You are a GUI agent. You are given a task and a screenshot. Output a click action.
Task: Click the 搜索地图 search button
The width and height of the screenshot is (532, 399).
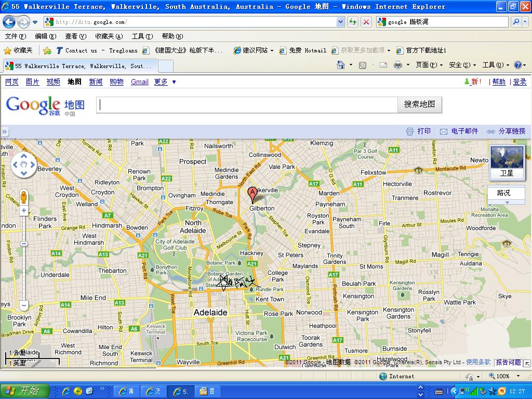(x=419, y=104)
